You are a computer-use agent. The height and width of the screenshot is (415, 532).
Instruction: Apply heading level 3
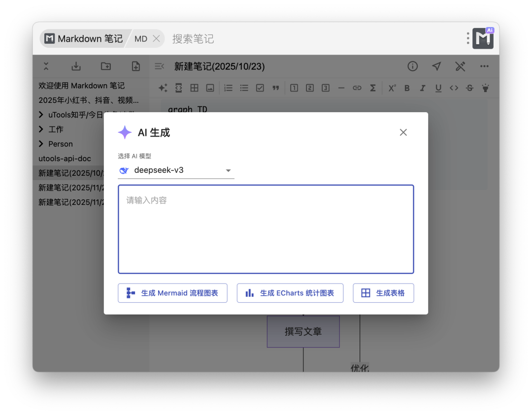click(x=326, y=88)
